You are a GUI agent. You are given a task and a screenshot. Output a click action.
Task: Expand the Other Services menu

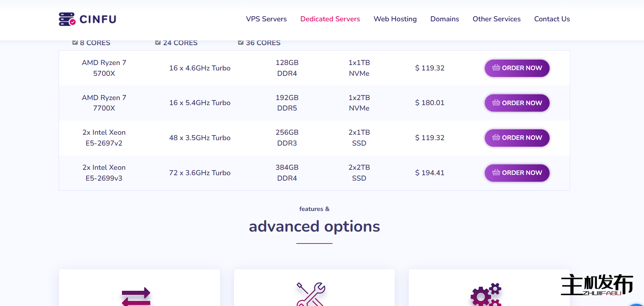coord(496,19)
